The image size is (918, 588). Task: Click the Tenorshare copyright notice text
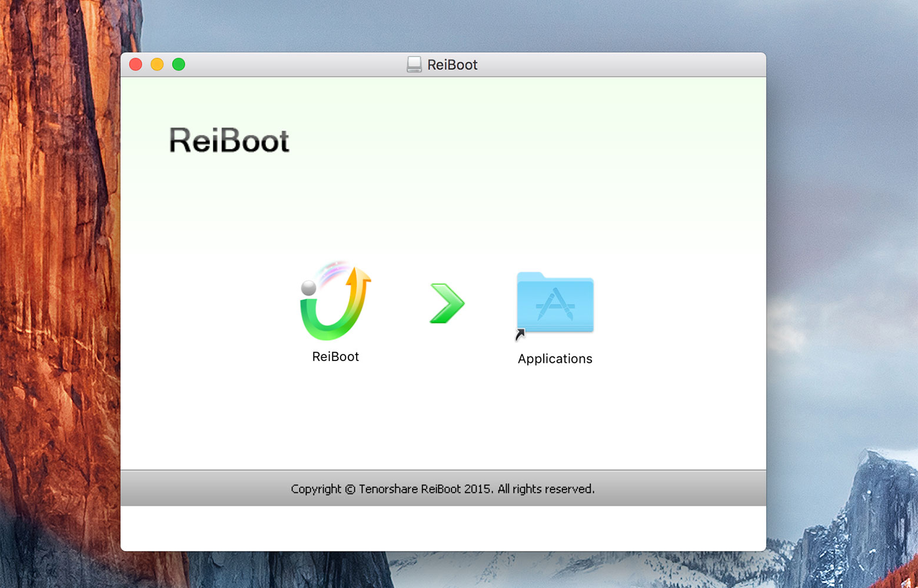pyautogui.click(x=443, y=489)
